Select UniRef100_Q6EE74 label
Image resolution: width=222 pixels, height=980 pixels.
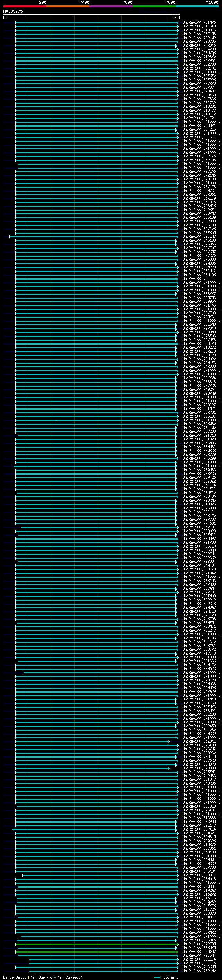(x=199, y=959)
